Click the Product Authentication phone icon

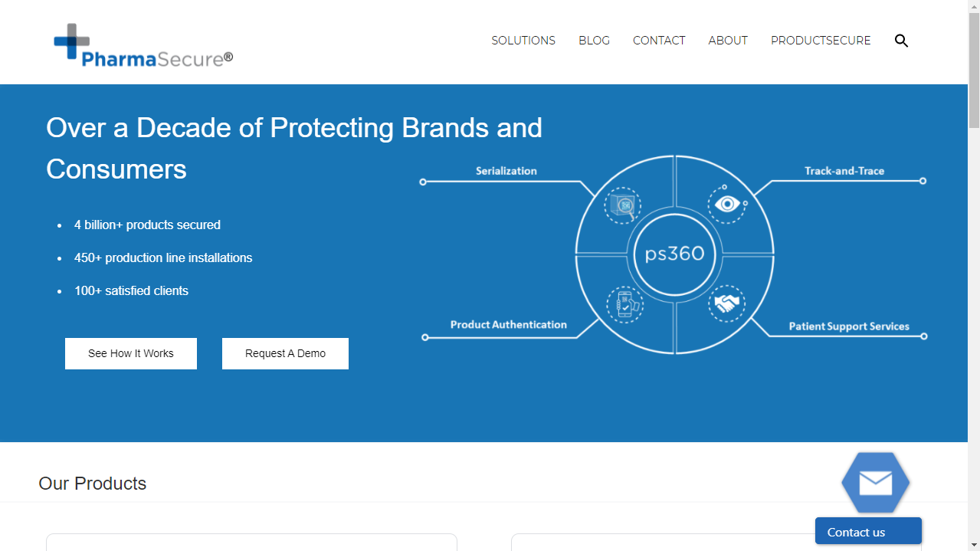[624, 303]
